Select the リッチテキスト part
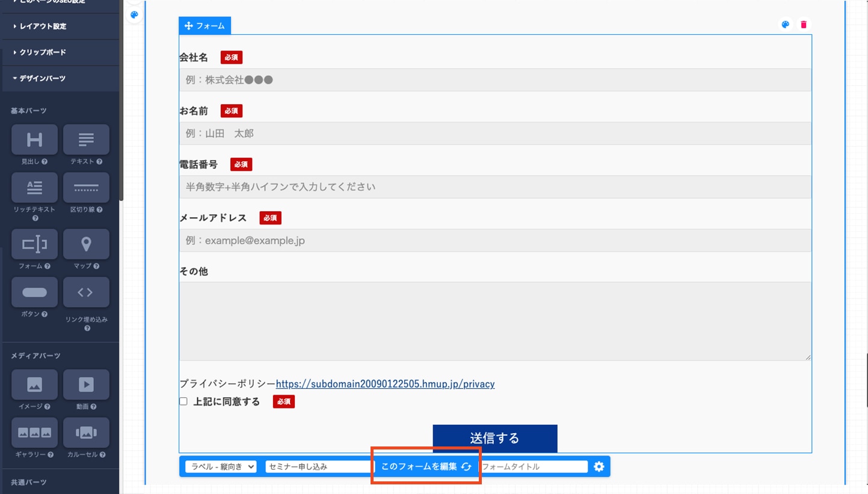Image resolution: width=868 pixels, height=494 pixels. pos(34,188)
